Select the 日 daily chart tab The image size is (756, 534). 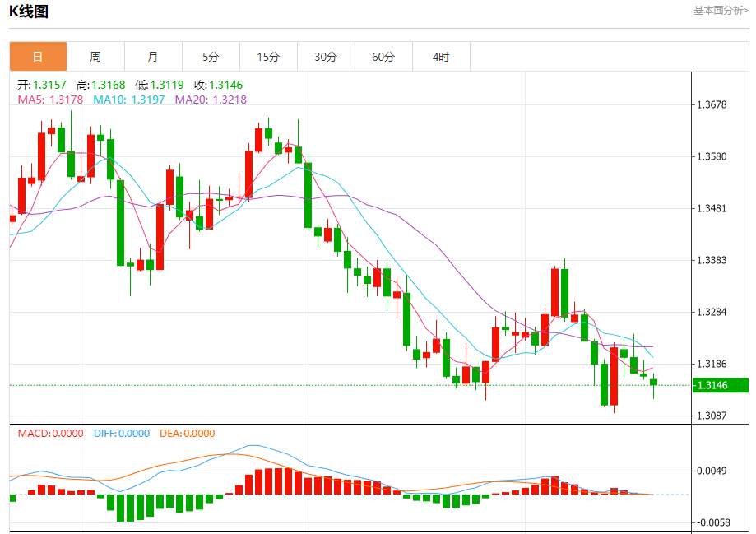38,57
